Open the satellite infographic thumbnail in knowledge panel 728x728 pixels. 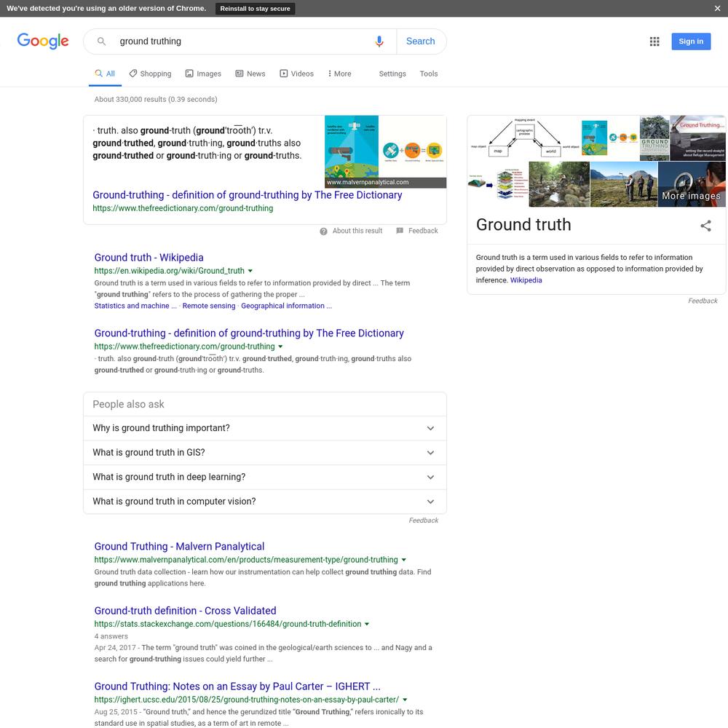pos(610,138)
